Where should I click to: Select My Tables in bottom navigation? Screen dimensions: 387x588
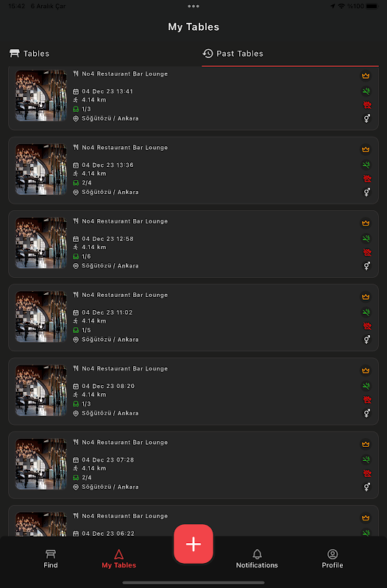[x=118, y=559]
